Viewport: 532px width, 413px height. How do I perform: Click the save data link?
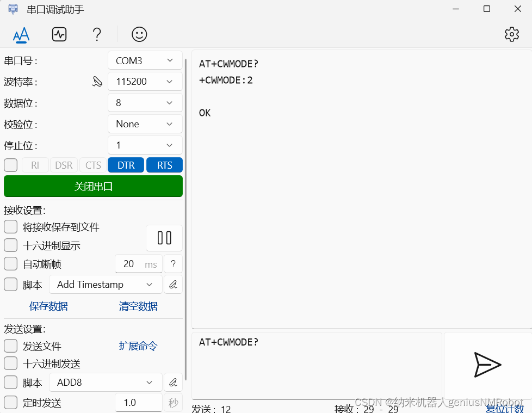pyautogui.click(x=48, y=306)
